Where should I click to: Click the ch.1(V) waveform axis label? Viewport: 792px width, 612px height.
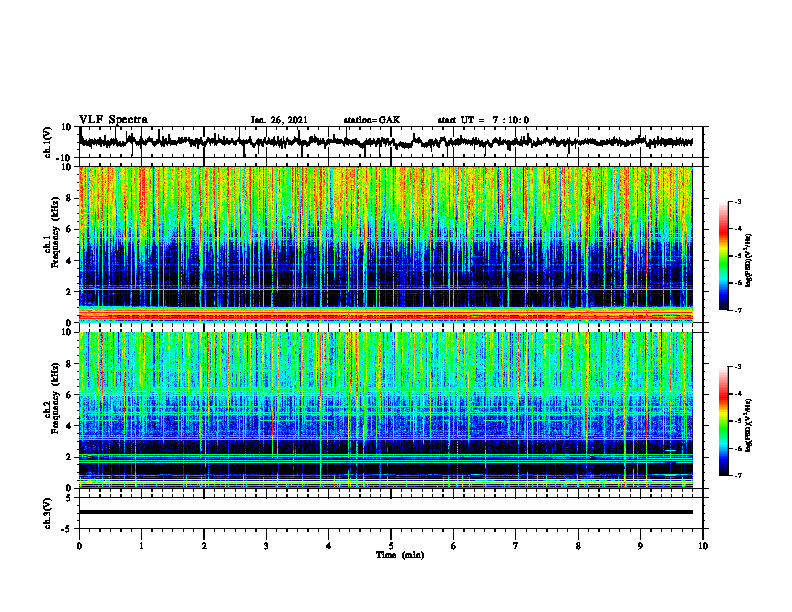[x=47, y=142]
